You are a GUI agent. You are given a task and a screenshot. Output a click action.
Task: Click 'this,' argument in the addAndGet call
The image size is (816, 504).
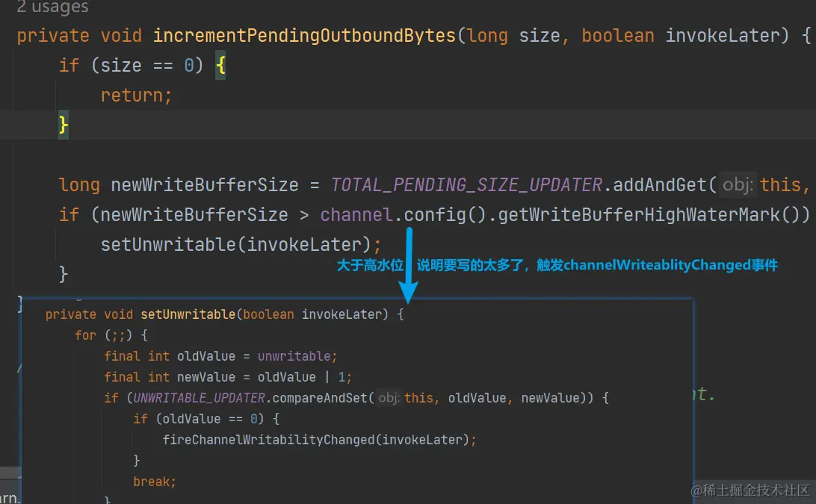tap(785, 184)
